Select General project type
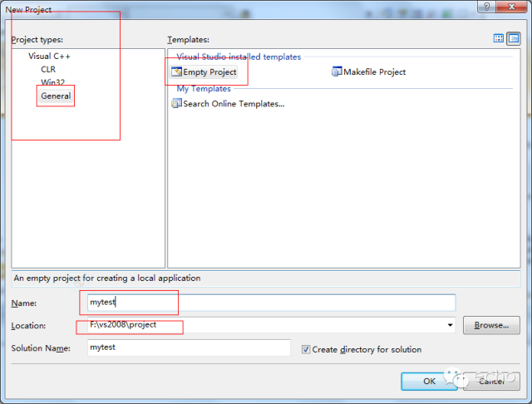Viewport: 532px width, 404px height. point(56,96)
